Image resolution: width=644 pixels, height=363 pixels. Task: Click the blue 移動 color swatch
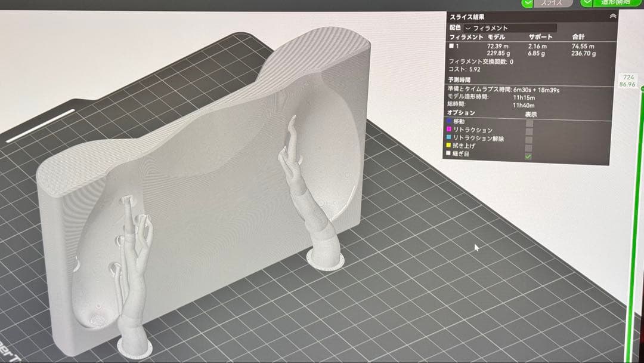click(x=449, y=121)
